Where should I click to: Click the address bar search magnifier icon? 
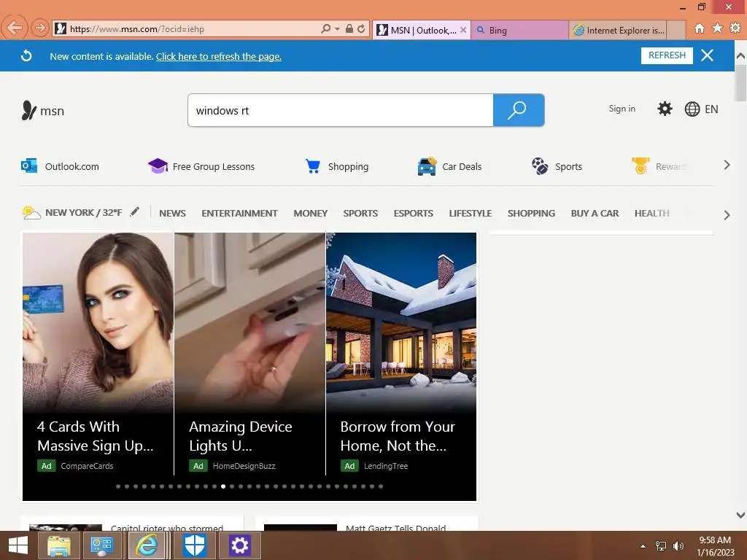click(325, 29)
